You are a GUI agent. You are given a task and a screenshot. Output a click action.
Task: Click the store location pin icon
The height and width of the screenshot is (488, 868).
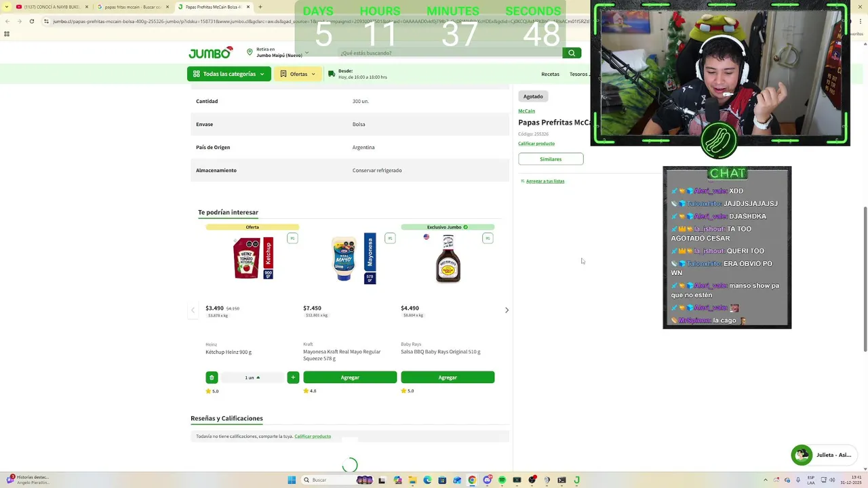click(x=250, y=52)
